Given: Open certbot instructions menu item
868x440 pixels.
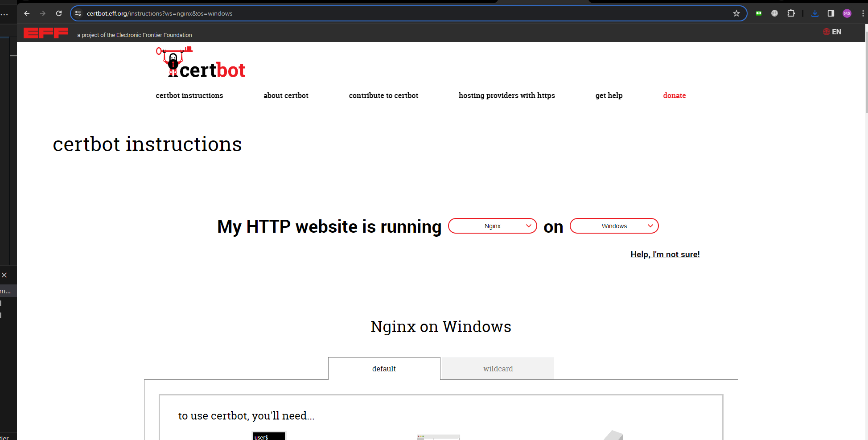Looking at the screenshot, I should pyautogui.click(x=189, y=95).
